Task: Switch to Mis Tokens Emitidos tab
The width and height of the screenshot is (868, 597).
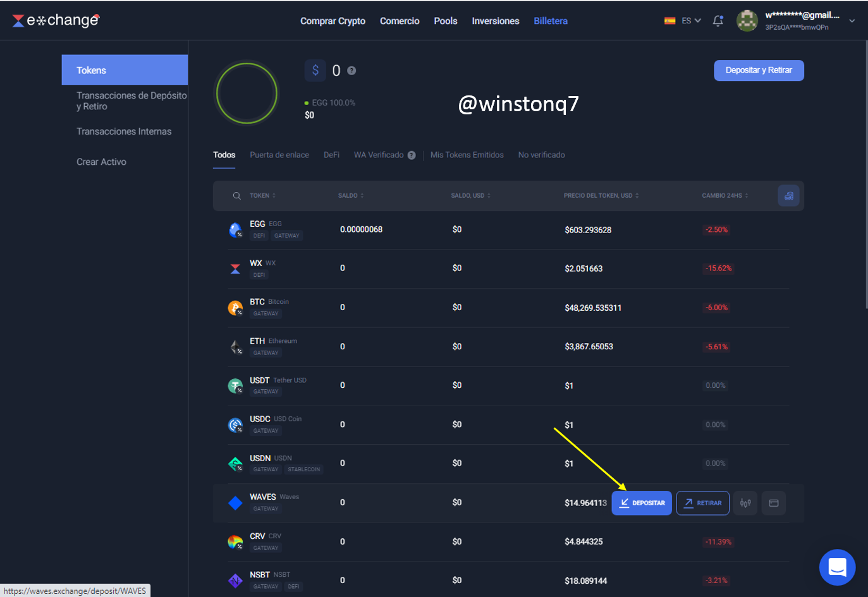Action: coord(467,155)
